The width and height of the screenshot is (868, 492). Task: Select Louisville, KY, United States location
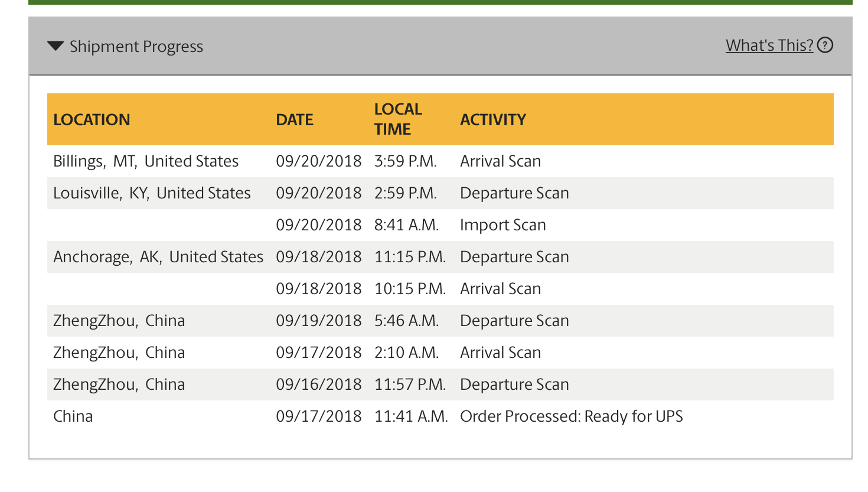coord(152,193)
